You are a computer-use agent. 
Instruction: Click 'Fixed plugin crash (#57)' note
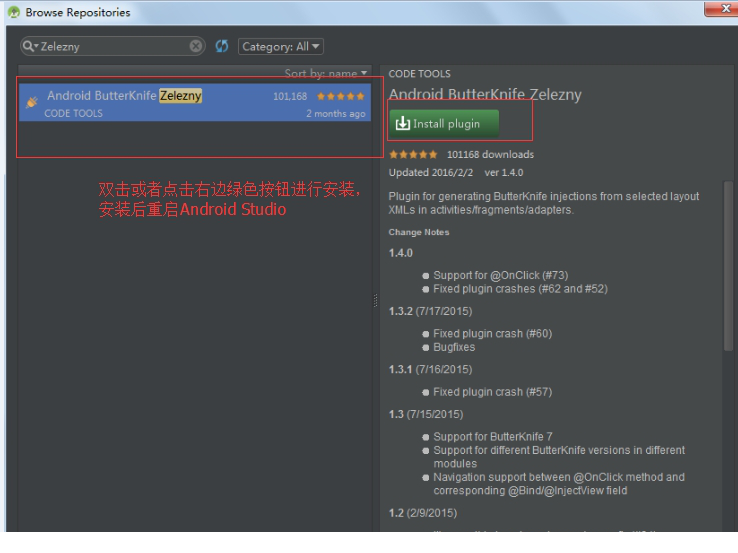click(x=493, y=392)
